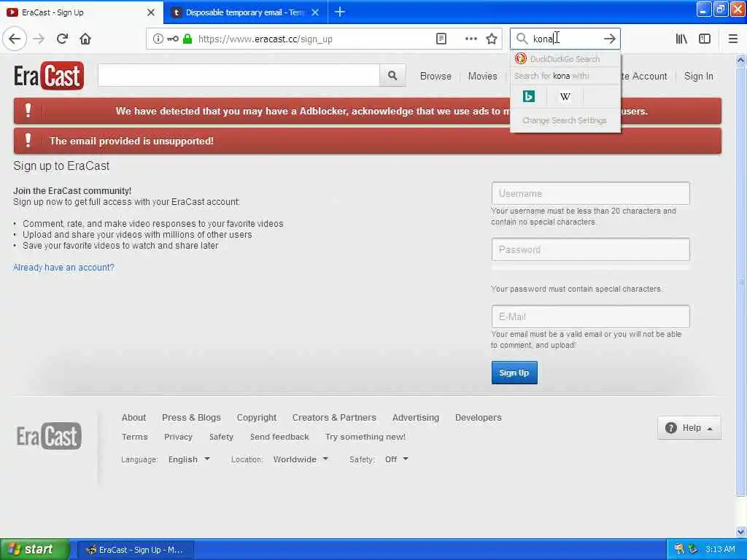The width and height of the screenshot is (747, 560).
Task: Click the search magnifier in the browser search box
Action: (522, 39)
